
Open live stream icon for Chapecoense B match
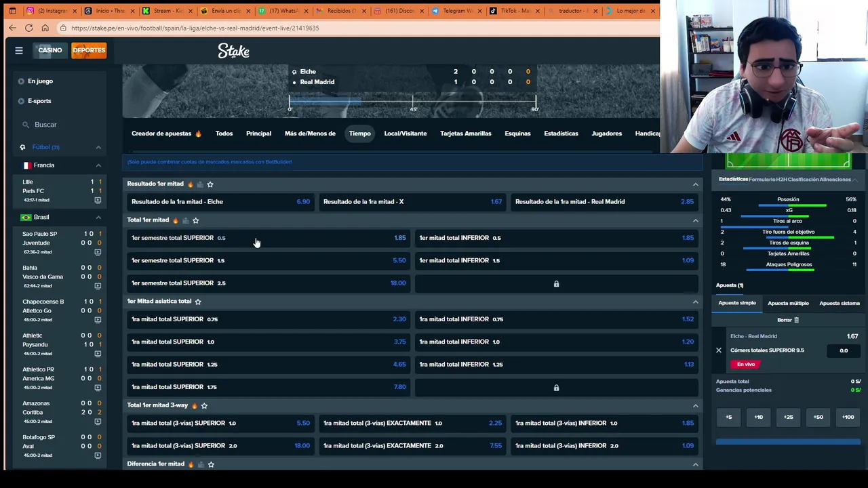(98, 320)
